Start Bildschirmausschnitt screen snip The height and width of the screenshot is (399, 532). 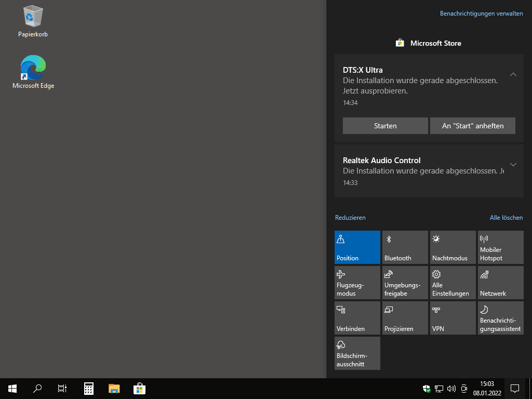pyautogui.click(x=357, y=353)
